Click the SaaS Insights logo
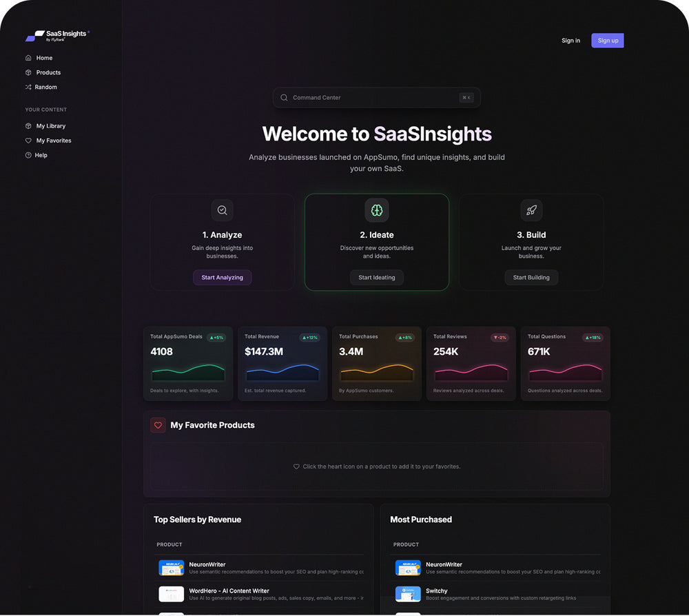The image size is (689, 616). (57, 36)
